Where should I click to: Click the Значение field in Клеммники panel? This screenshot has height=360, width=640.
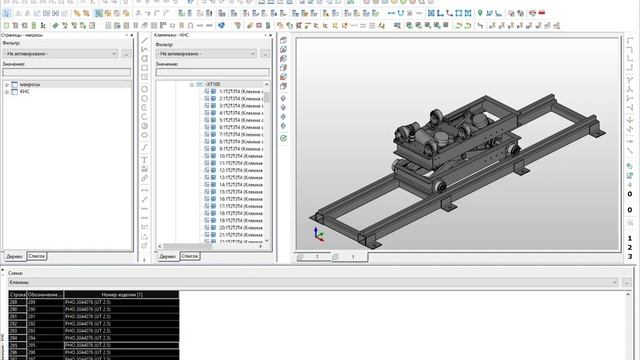(x=213, y=72)
